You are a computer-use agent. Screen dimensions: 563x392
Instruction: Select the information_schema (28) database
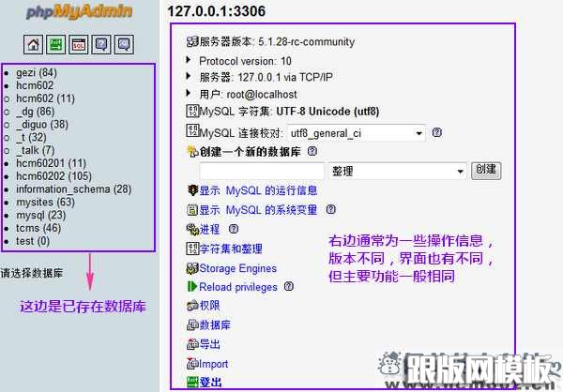click(73, 189)
